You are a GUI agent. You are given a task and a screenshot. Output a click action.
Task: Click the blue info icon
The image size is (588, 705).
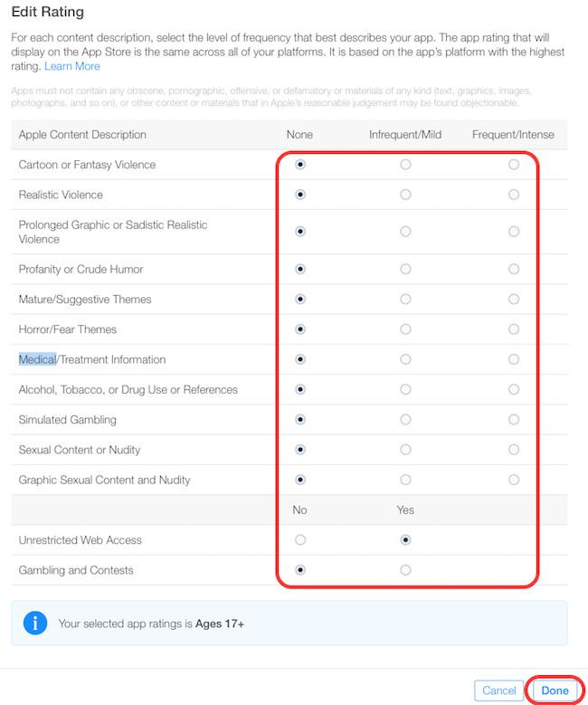pos(35,623)
